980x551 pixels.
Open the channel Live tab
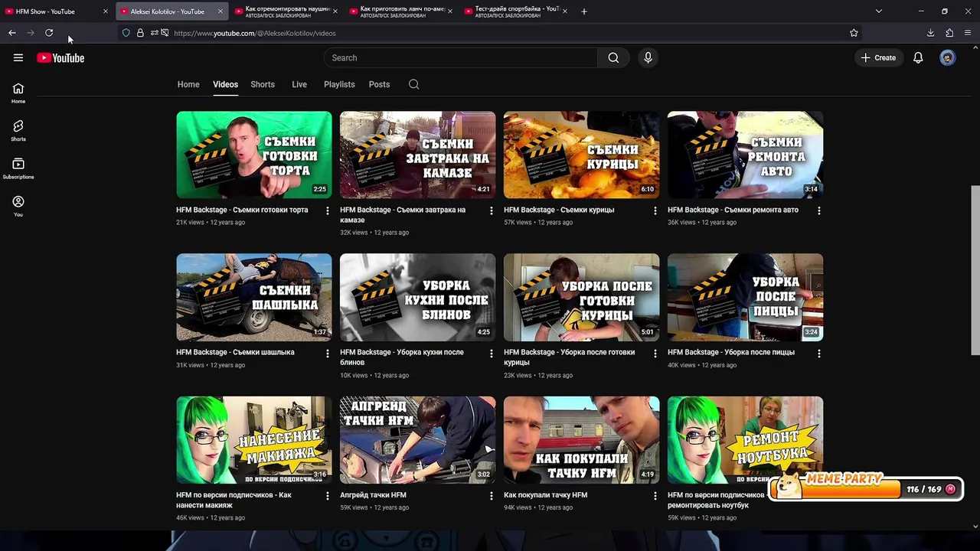299,84
